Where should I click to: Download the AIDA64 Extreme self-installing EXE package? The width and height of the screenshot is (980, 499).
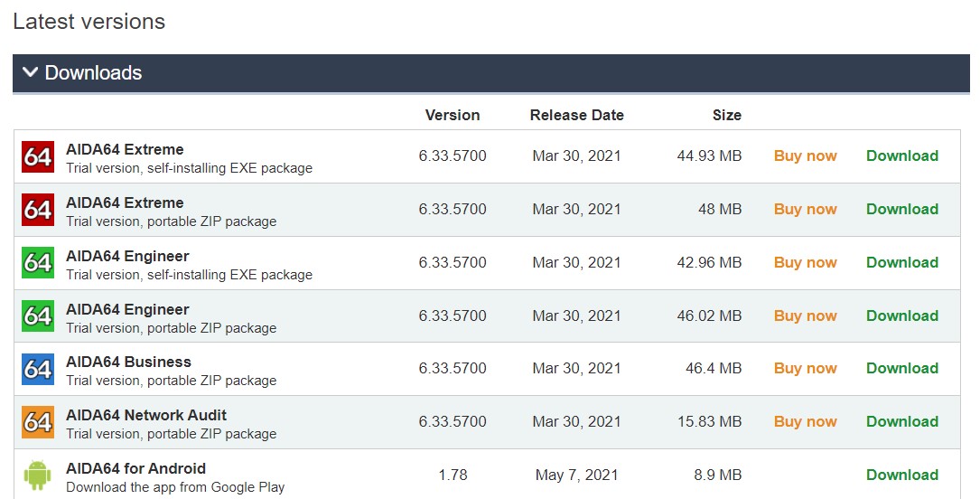click(901, 155)
